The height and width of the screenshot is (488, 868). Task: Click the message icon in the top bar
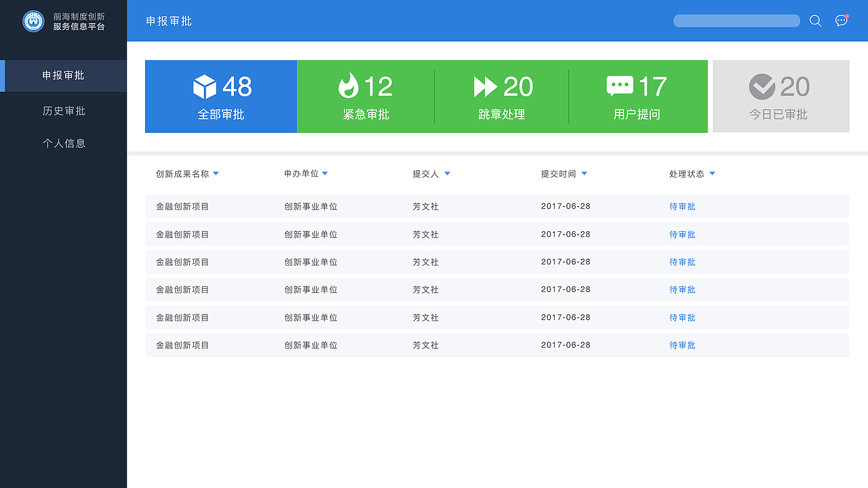(x=842, y=20)
